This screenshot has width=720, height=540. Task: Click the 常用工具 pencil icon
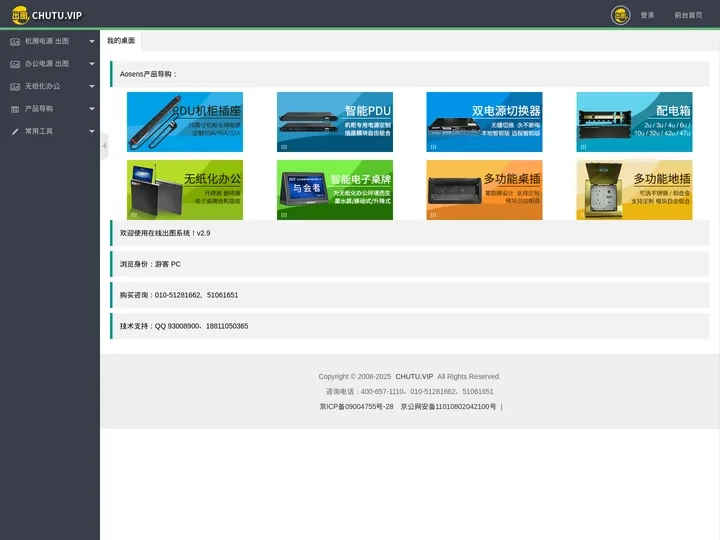pos(15,132)
